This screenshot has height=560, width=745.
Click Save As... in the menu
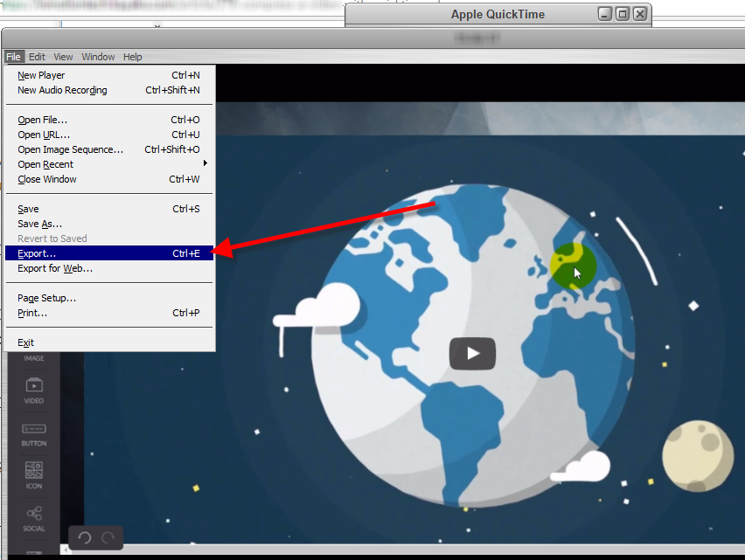pos(39,224)
